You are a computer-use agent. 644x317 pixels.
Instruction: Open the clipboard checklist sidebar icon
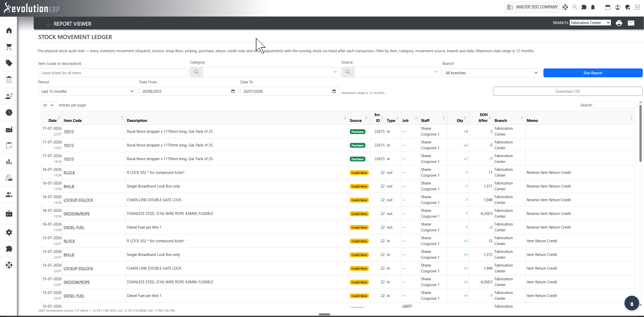(x=9, y=145)
